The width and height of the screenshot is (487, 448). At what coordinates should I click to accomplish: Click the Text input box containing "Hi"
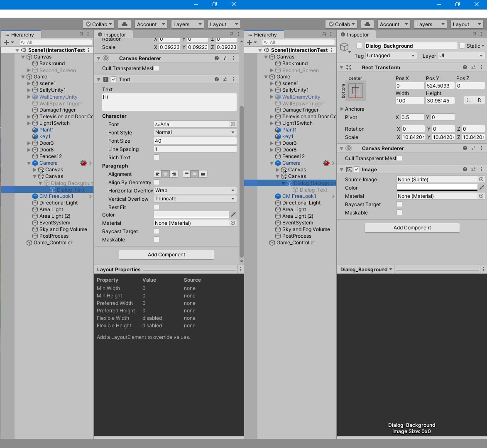coord(169,102)
